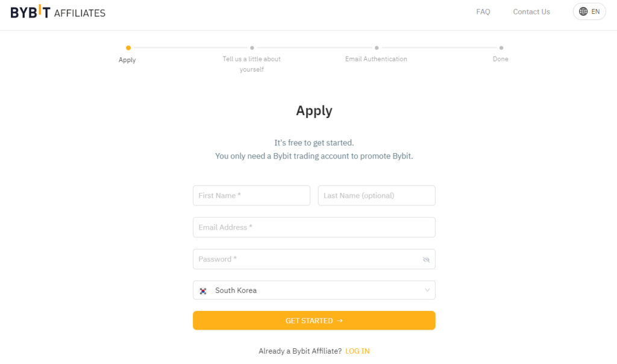Click the orange Apply step dot
Image resolution: width=617 pixels, height=364 pixels.
(x=128, y=48)
